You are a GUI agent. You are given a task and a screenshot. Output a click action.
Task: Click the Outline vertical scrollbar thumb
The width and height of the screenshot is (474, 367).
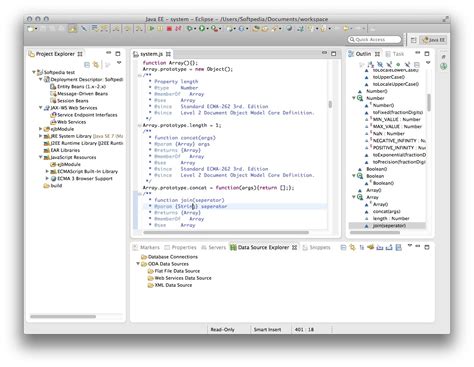pyautogui.click(x=429, y=102)
